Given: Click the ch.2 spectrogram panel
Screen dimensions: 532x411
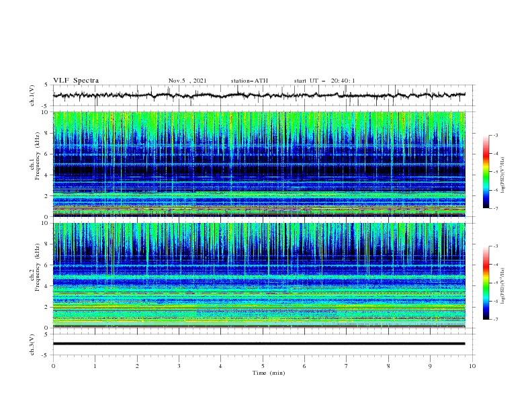Looking at the screenshot, I should click(x=259, y=275).
